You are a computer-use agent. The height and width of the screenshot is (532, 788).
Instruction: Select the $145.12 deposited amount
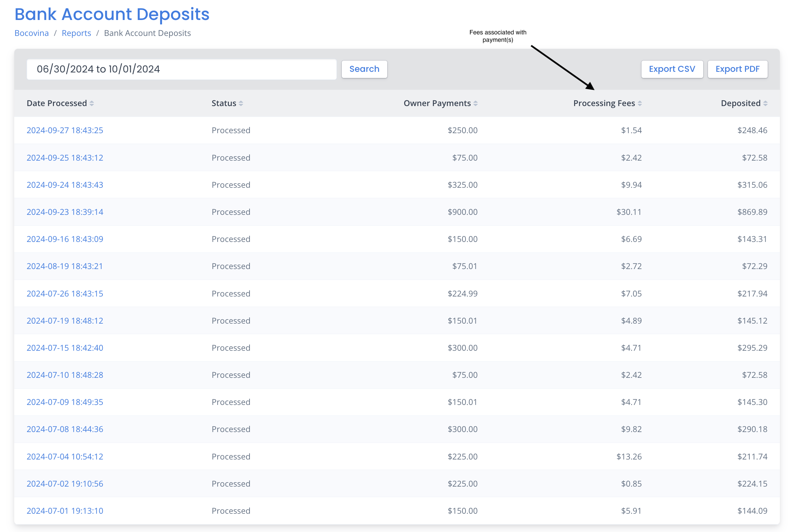752,321
